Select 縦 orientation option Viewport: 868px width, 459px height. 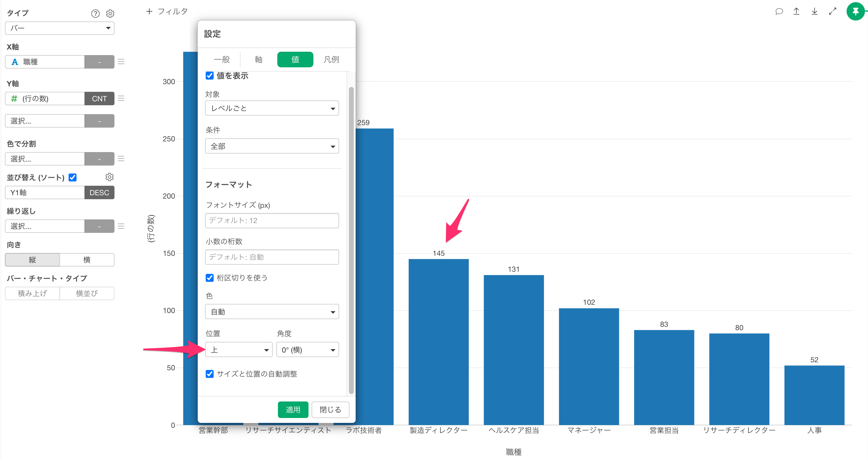click(32, 260)
